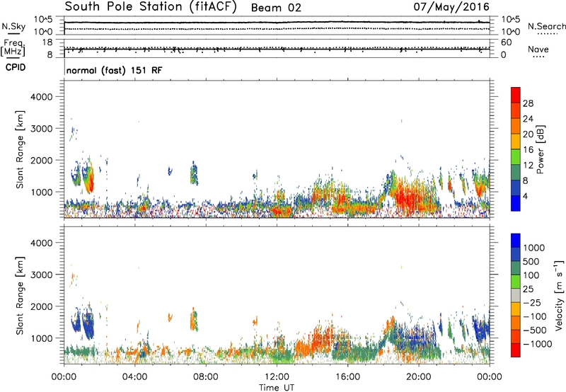Click the "3000" tick on the power panel
The height and width of the screenshot is (392, 566).
tap(41, 129)
